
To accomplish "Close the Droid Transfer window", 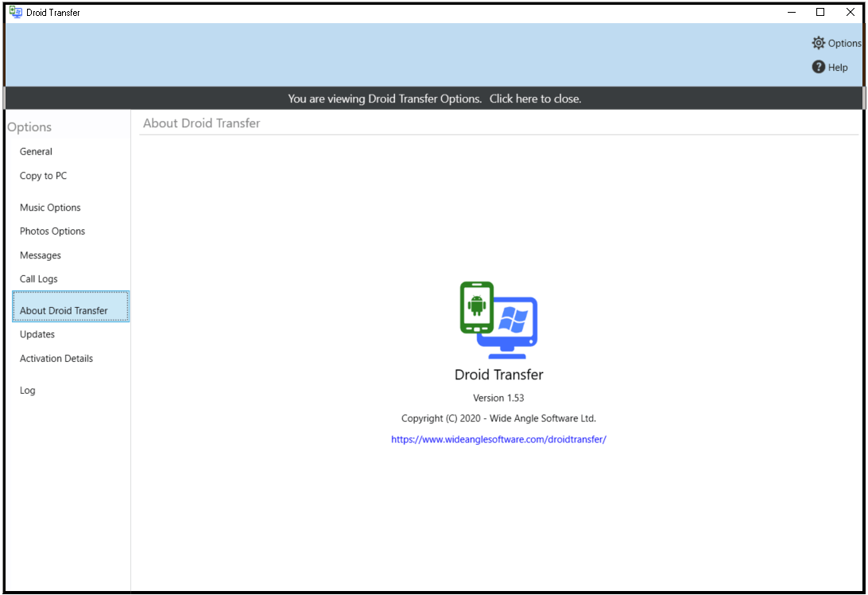I will coord(851,12).
